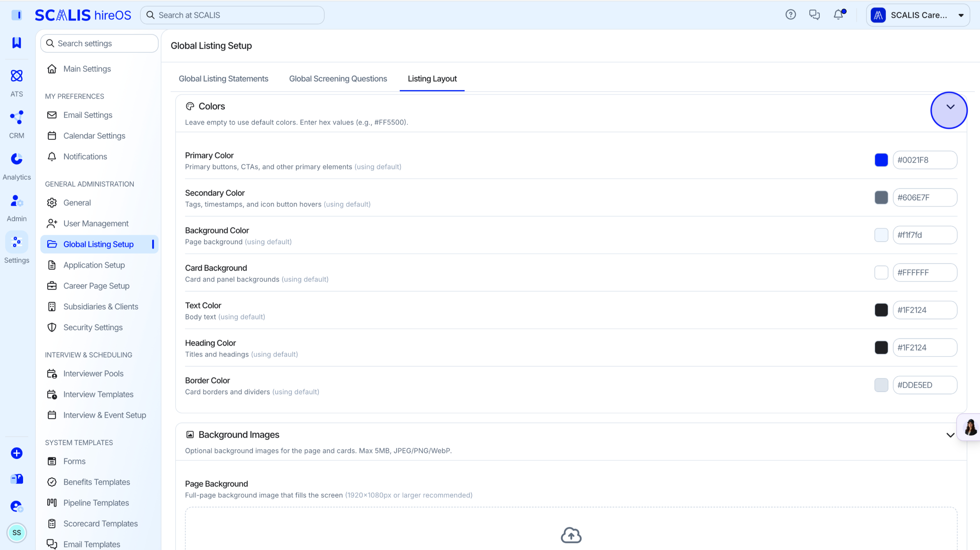Focus the Heading Color hex field

(x=925, y=347)
